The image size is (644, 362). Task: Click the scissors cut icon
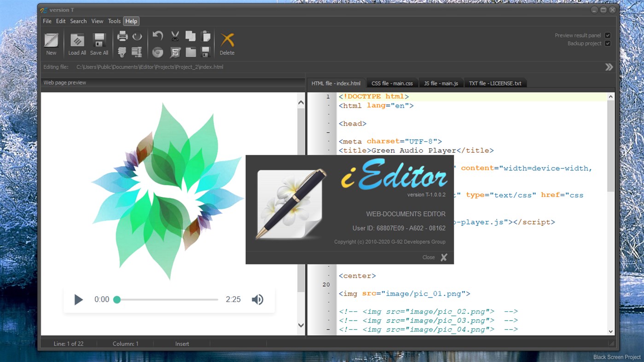tap(175, 36)
